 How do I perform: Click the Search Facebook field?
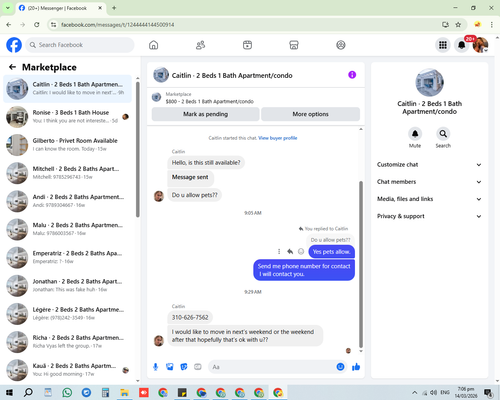point(80,45)
